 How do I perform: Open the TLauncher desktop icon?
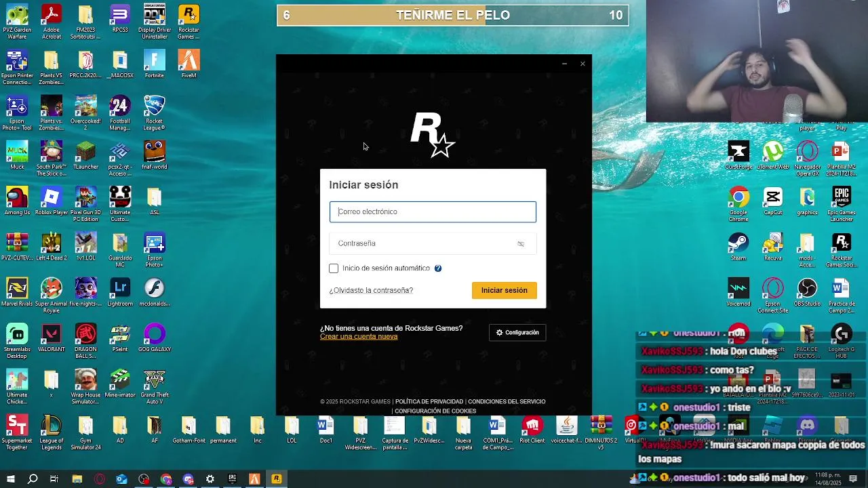[85, 156]
